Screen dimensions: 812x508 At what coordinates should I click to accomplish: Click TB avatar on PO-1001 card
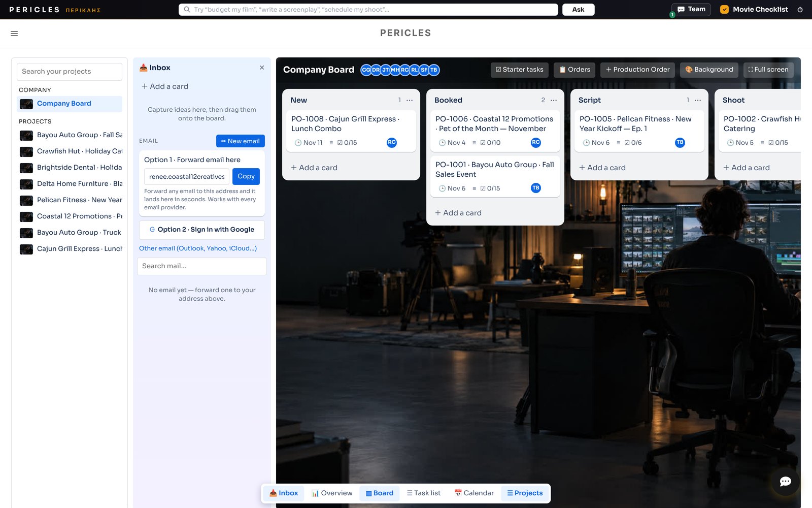536,188
